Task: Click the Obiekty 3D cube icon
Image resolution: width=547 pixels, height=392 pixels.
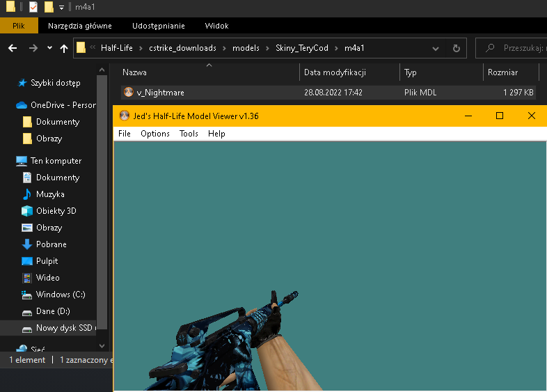Action: (x=27, y=211)
